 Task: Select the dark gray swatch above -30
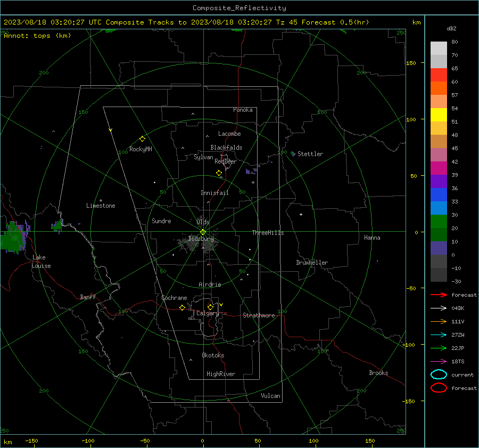tap(439, 275)
